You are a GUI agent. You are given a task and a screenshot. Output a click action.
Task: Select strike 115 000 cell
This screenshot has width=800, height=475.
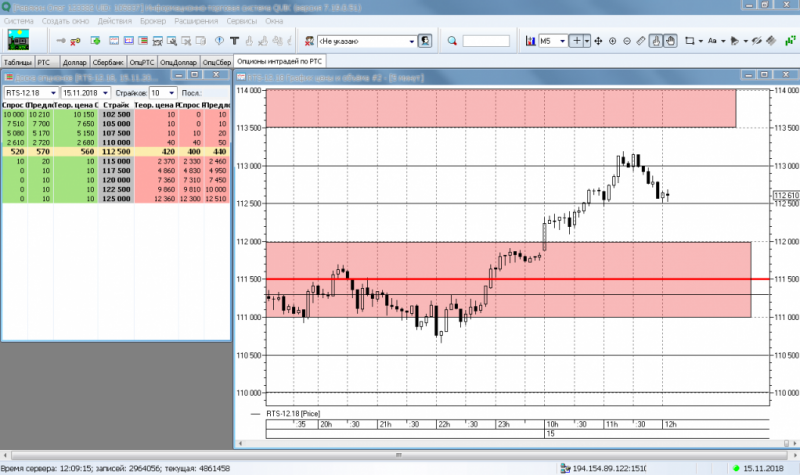(x=116, y=161)
